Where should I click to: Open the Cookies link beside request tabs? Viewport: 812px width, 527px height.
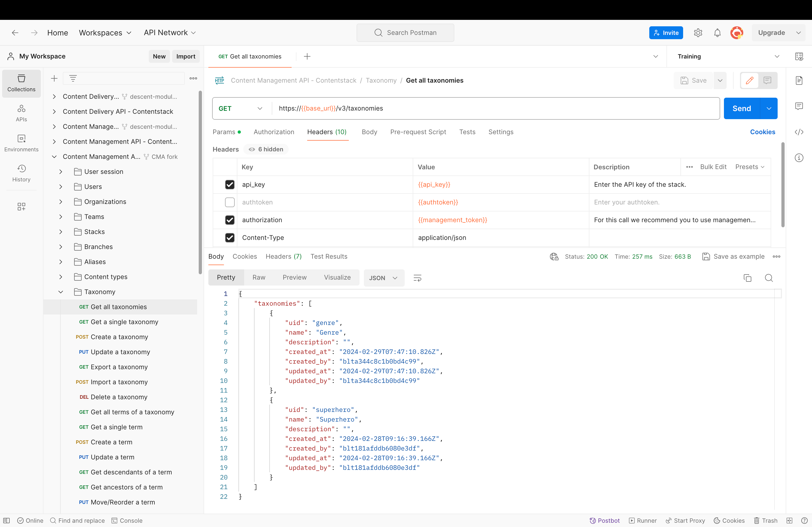[763, 132]
